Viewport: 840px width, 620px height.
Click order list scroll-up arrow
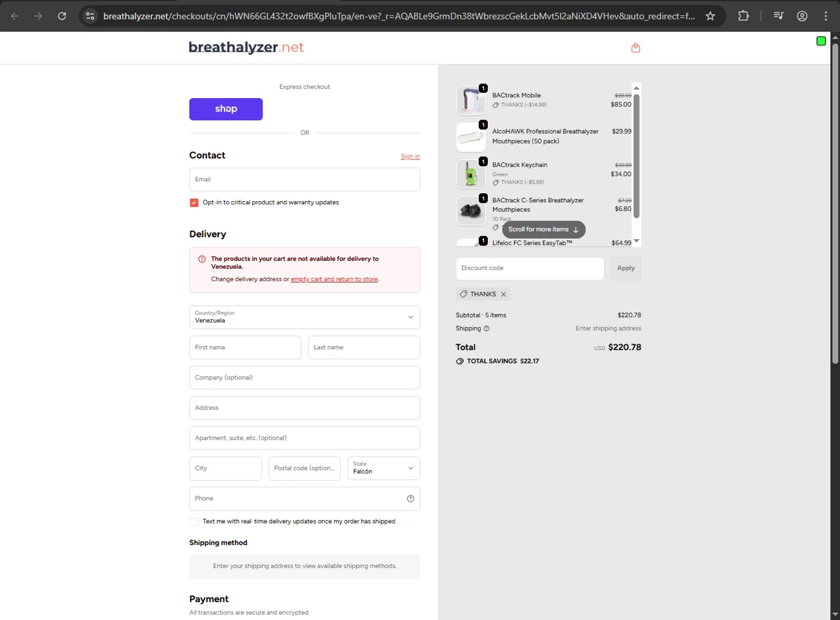coord(636,88)
